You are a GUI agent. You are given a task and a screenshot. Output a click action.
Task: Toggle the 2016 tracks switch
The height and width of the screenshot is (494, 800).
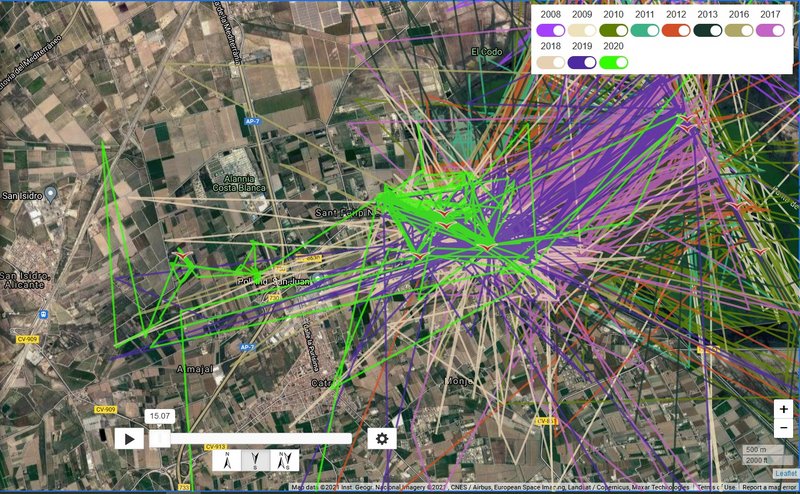pos(739,31)
